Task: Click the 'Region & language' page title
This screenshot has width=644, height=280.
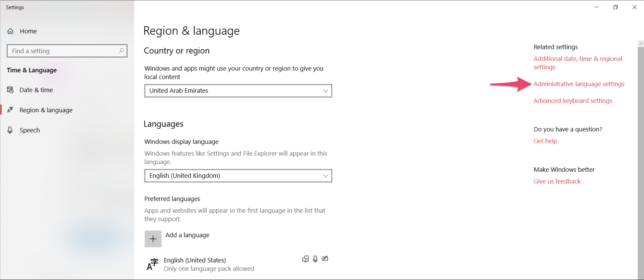Action: 191,31
